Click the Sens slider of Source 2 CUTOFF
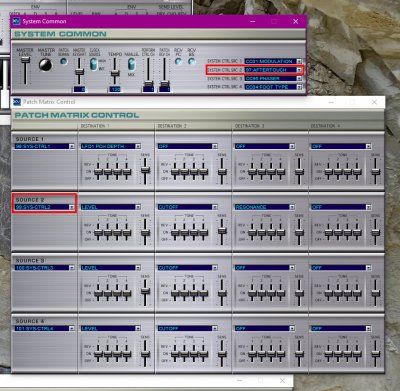 (222, 231)
